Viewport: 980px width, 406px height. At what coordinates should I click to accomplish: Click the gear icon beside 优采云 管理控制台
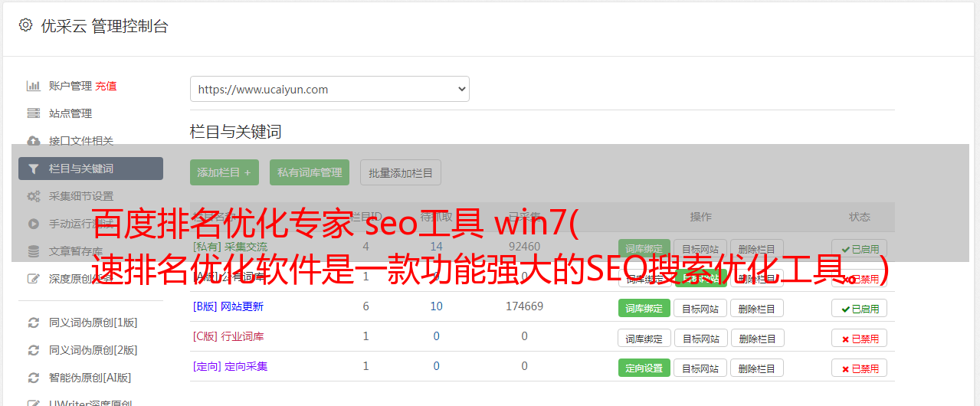point(25,25)
